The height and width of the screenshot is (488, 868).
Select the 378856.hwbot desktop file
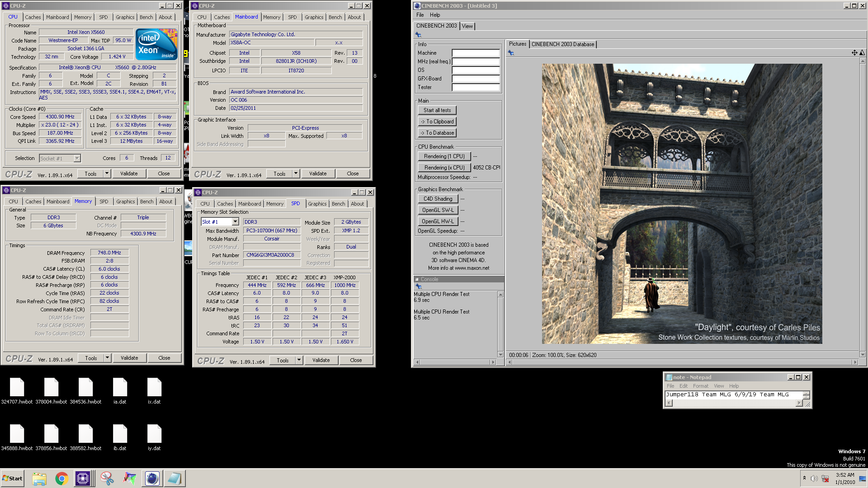pos(51,437)
